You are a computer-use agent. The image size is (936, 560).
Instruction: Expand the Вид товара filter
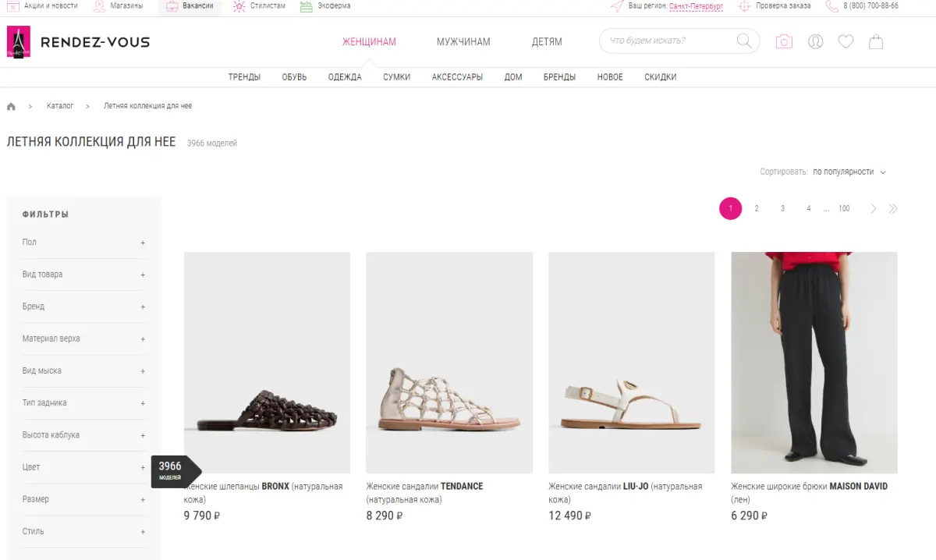coord(83,275)
